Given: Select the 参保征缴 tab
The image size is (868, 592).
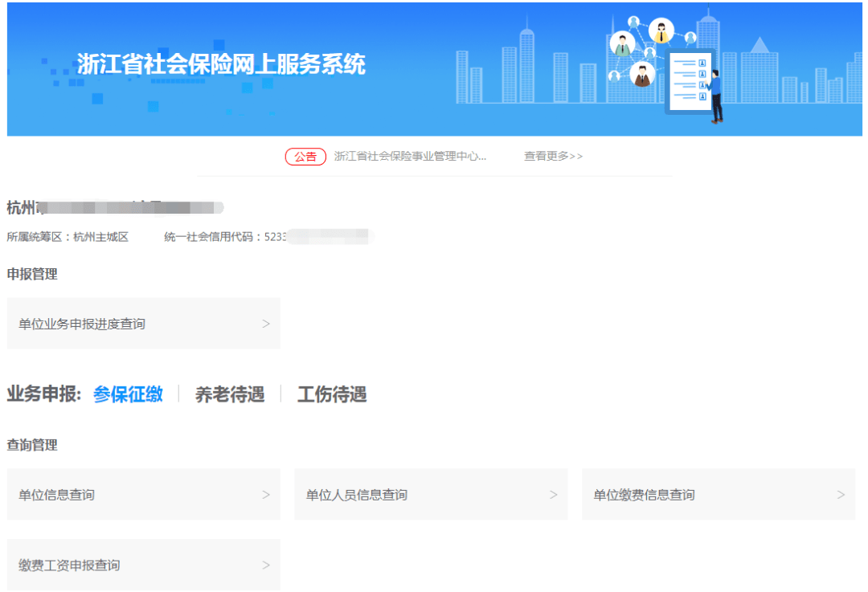Looking at the screenshot, I should [x=128, y=394].
